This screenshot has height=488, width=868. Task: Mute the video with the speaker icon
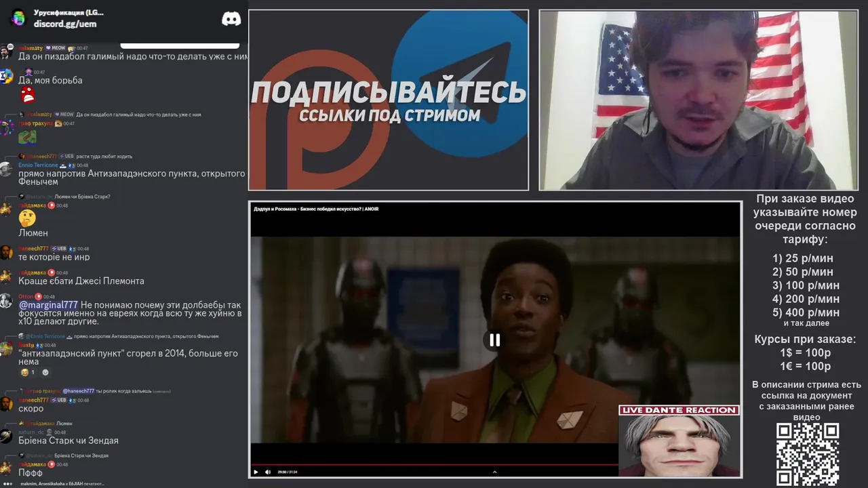coord(268,472)
